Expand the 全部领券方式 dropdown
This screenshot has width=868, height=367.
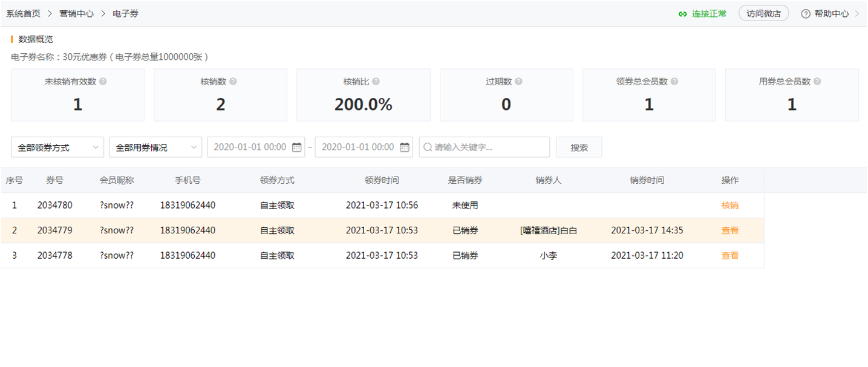pos(57,147)
